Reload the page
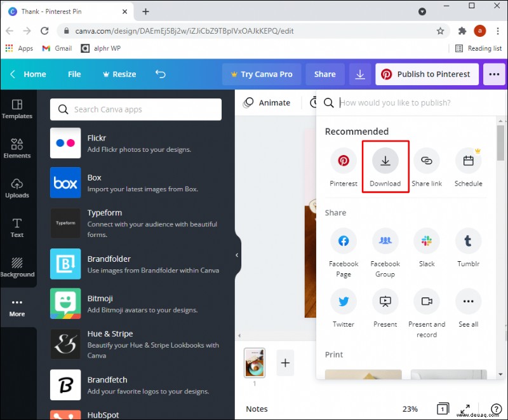This screenshot has width=508, height=420. point(44,30)
